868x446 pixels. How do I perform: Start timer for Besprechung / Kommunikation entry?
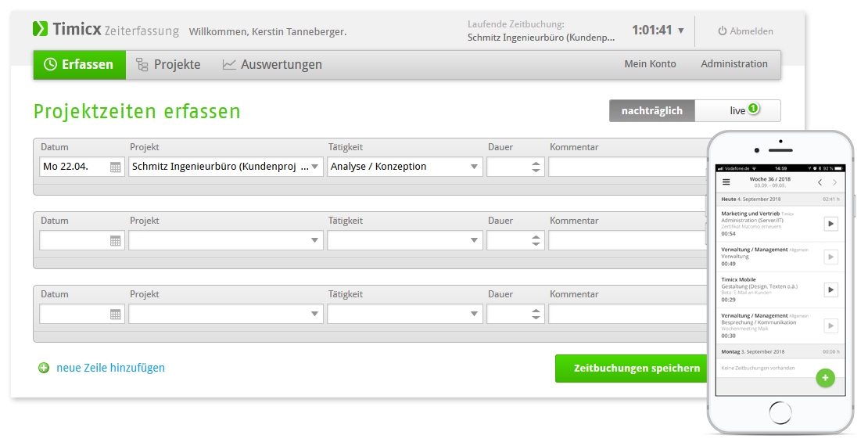pos(831,326)
